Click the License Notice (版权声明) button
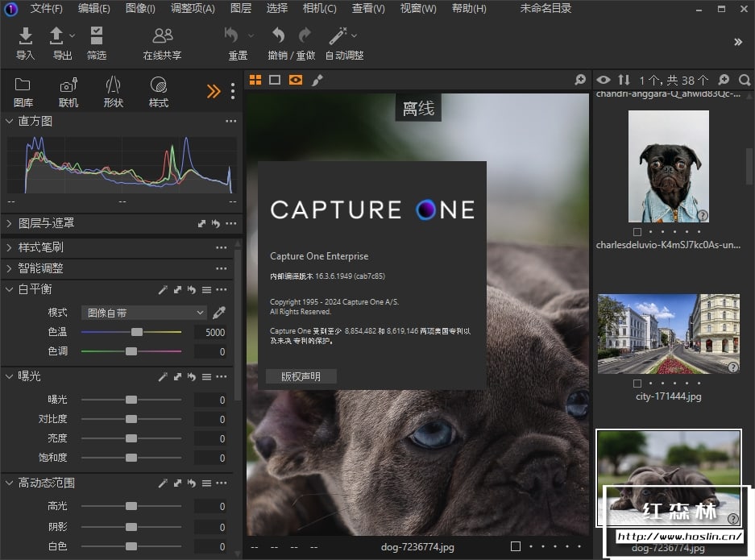Screen dimensions: 755x560 click(x=301, y=376)
